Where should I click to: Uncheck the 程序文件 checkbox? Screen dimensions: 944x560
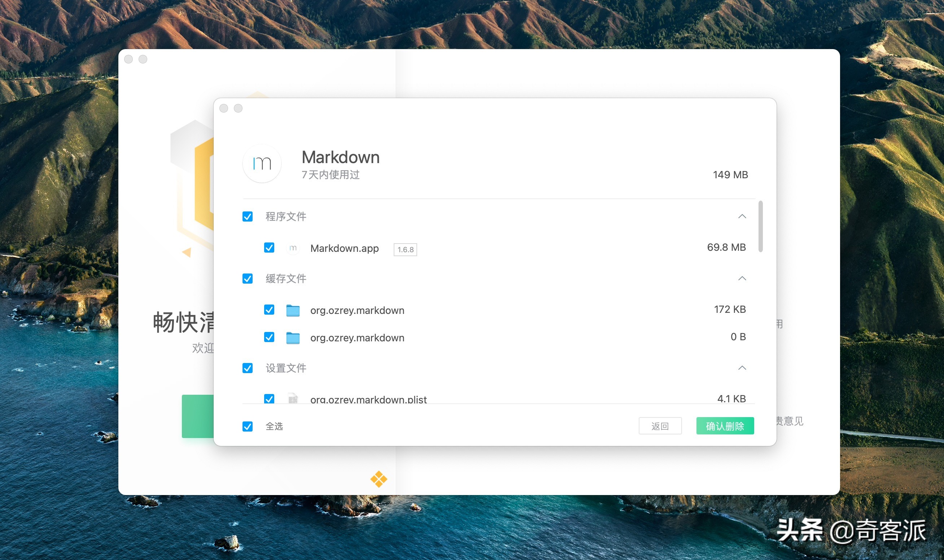[248, 216]
